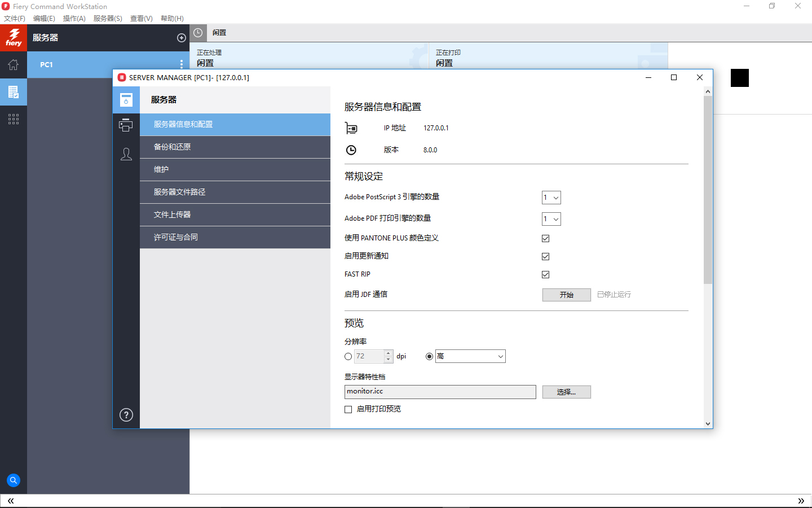Add a new server with the plus icon
The height and width of the screenshot is (508, 812).
(182, 38)
